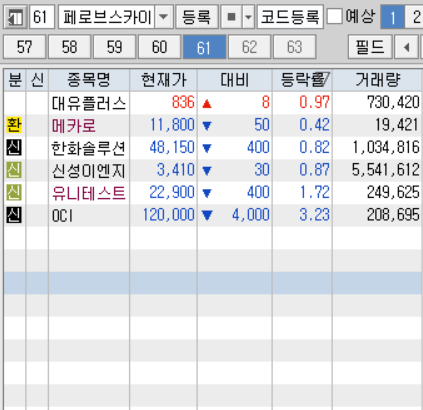Switch to group tab 63
The width and height of the screenshot is (423, 410).
tap(294, 47)
